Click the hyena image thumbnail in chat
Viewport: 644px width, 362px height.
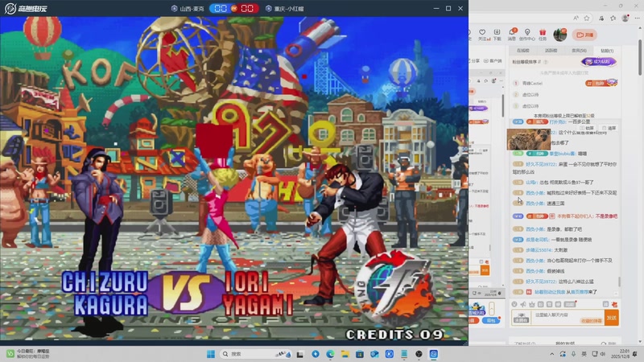tap(528, 139)
